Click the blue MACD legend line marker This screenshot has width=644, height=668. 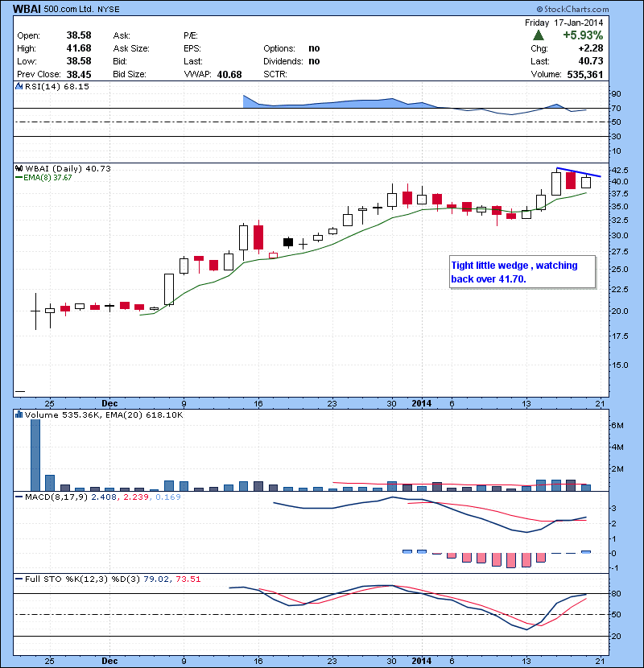pyautogui.click(x=19, y=497)
